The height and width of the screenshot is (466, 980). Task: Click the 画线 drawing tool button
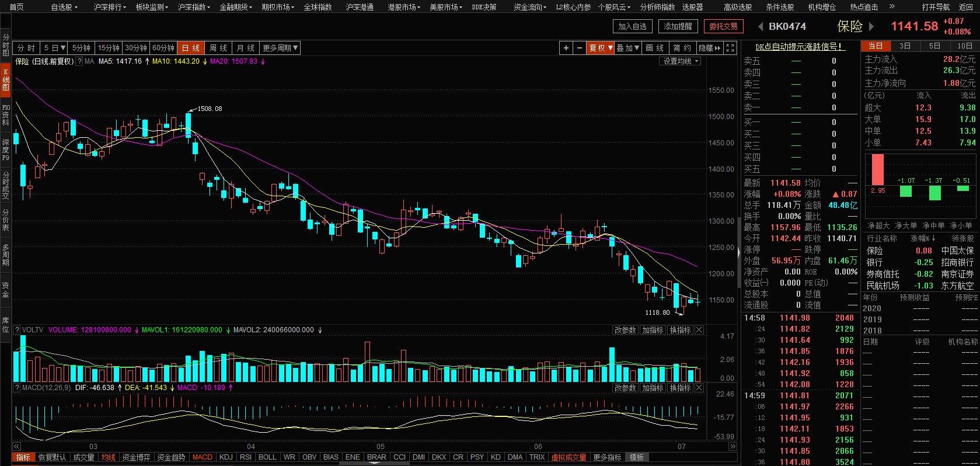pyautogui.click(x=655, y=48)
